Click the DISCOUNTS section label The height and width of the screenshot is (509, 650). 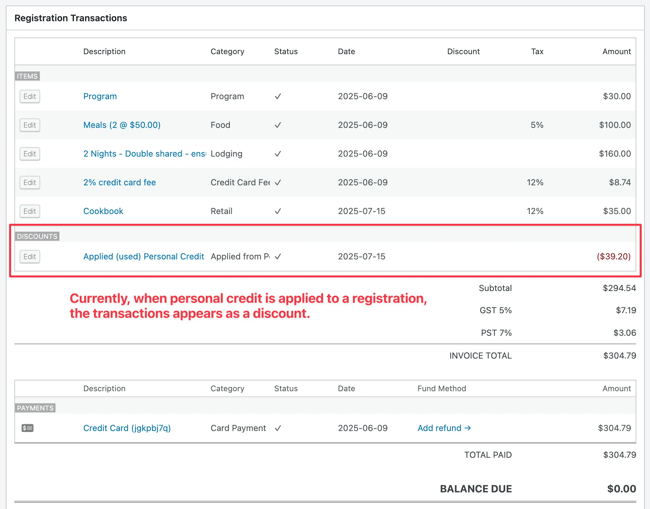pyautogui.click(x=38, y=236)
